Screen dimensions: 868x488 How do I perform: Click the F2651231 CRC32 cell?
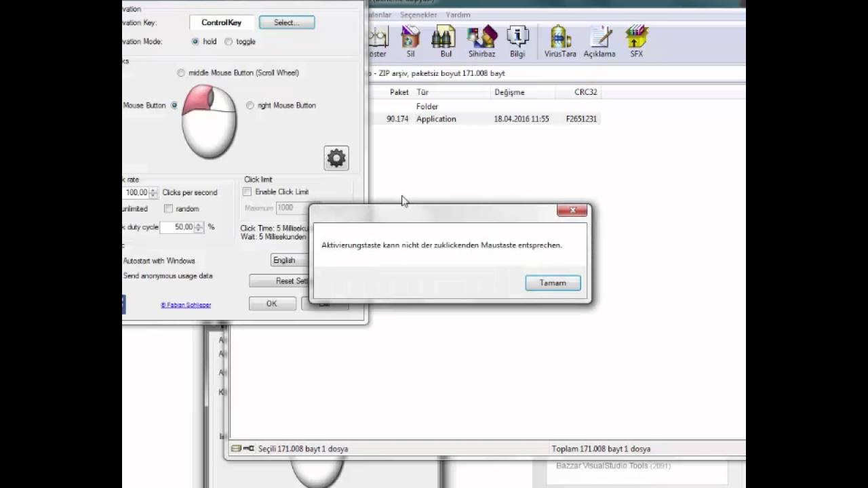point(581,119)
